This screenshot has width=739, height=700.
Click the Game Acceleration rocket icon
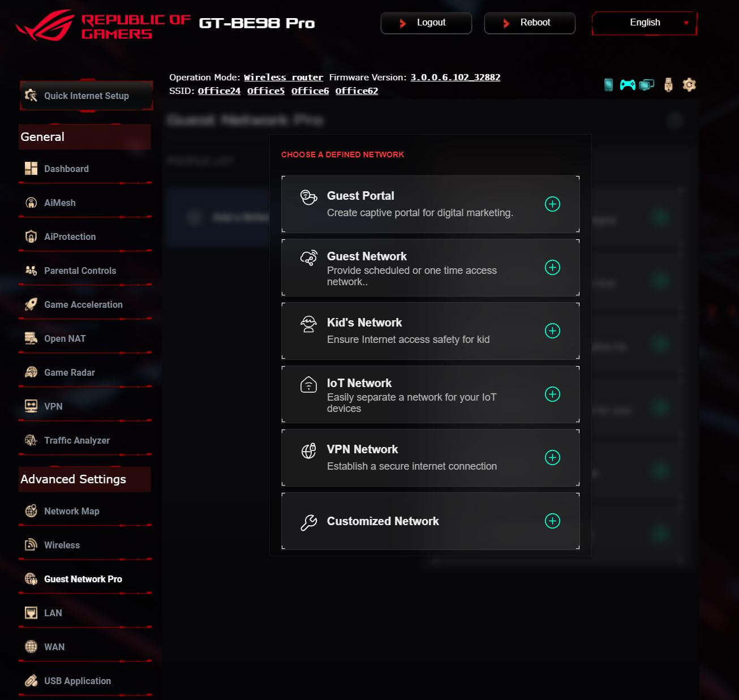31,304
